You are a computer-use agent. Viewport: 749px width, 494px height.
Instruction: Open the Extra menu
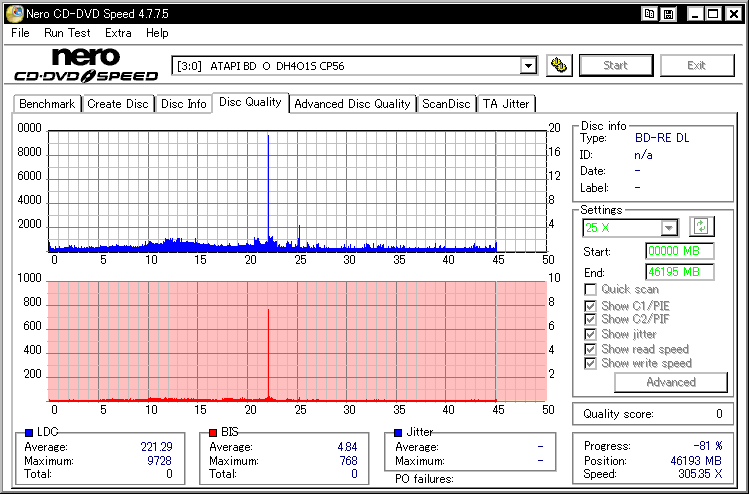click(x=118, y=33)
